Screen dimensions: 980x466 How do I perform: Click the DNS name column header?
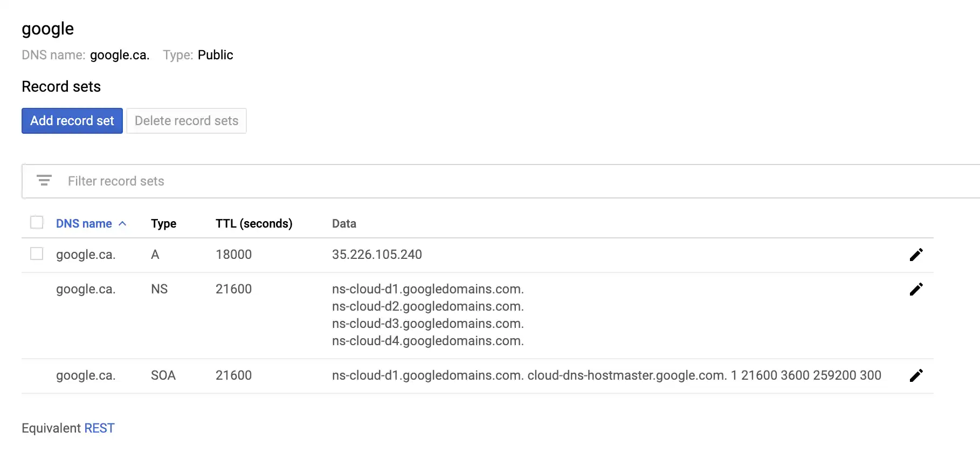pyautogui.click(x=84, y=223)
